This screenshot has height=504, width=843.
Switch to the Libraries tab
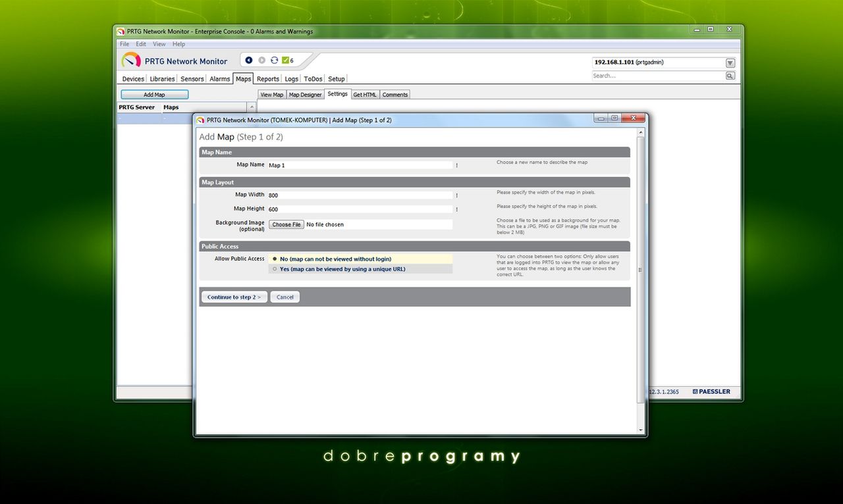162,79
